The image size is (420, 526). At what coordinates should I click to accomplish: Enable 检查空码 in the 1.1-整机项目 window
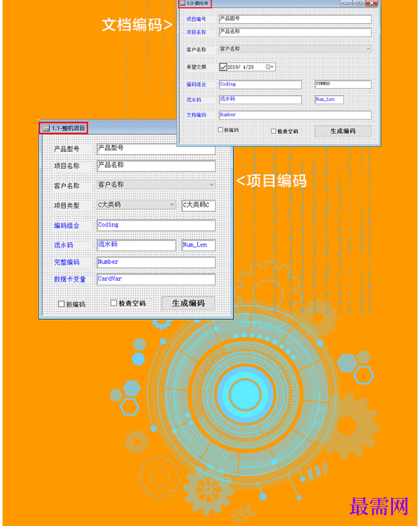[x=114, y=303]
